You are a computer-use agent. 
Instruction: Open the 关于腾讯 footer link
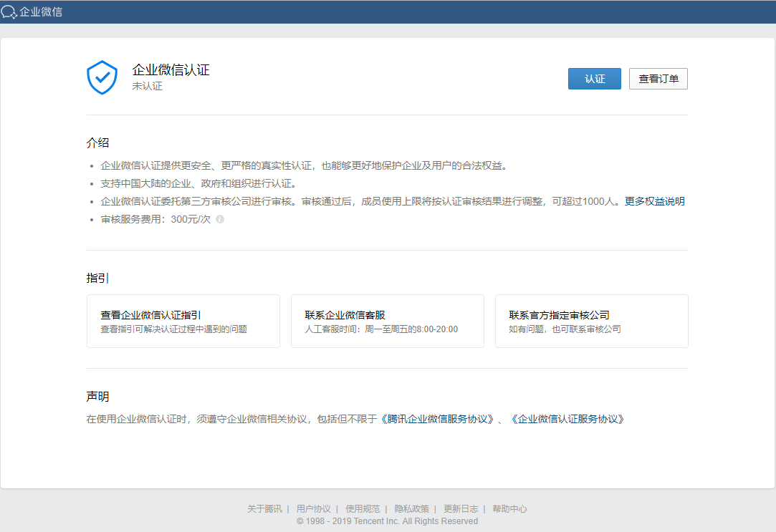262,508
